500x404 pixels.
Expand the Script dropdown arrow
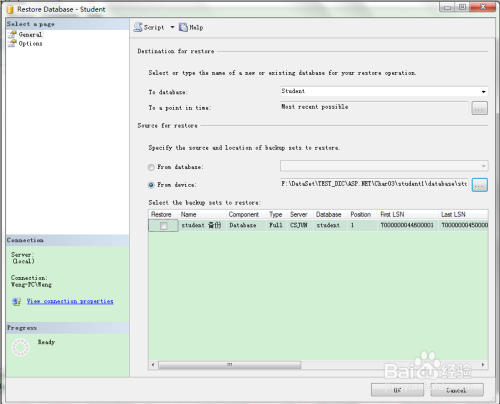coord(172,27)
